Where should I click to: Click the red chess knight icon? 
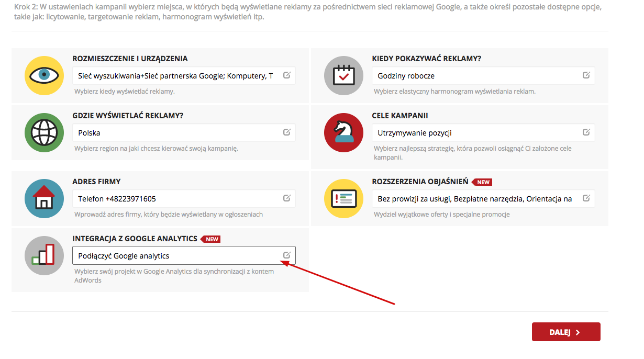pyautogui.click(x=343, y=132)
